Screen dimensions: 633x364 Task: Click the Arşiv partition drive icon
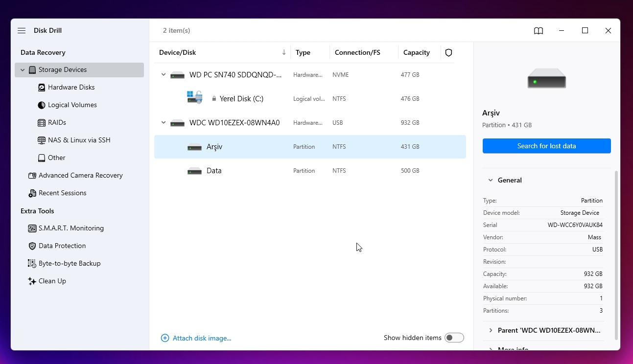(x=195, y=147)
